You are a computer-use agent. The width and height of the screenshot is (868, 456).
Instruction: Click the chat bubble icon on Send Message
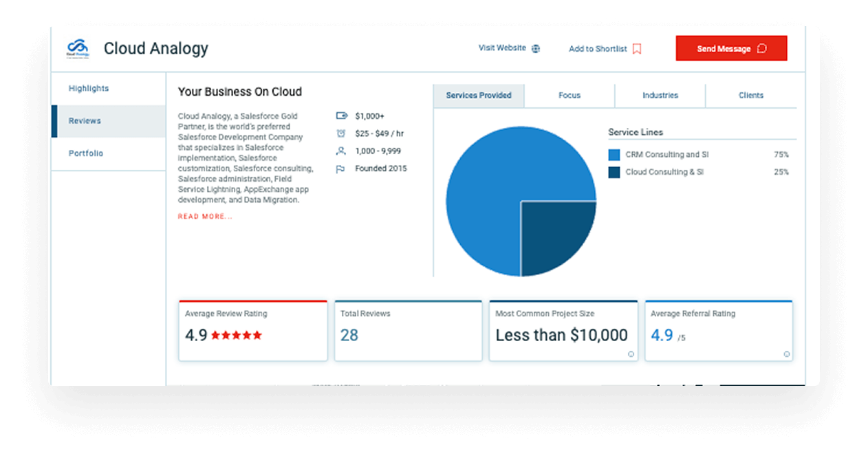[761, 49]
